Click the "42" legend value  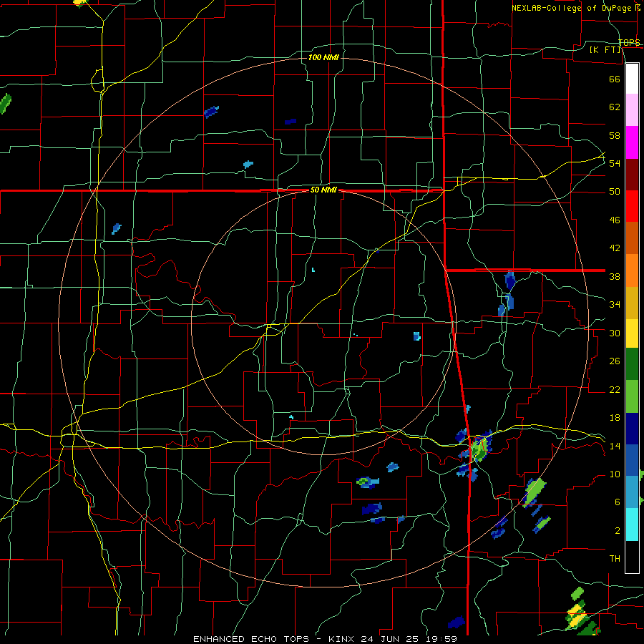coord(615,248)
